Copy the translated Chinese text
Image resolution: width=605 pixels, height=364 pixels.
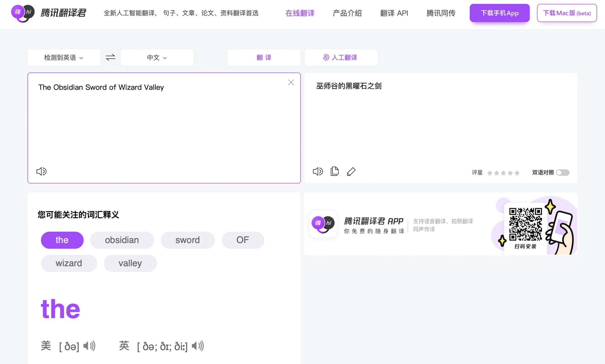coord(334,171)
